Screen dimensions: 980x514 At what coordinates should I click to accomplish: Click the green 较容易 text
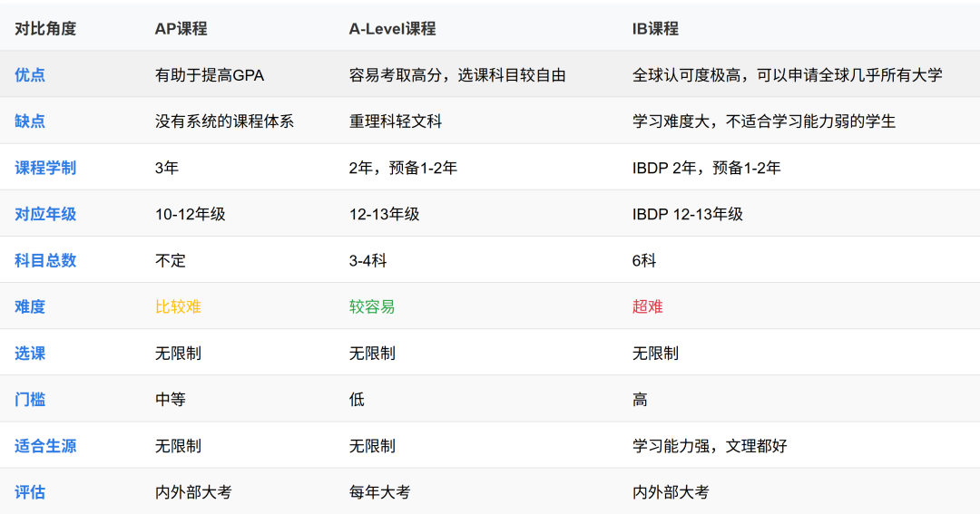[372, 307]
